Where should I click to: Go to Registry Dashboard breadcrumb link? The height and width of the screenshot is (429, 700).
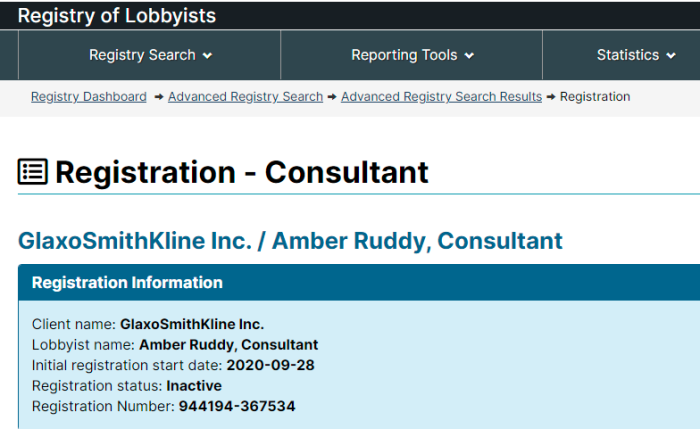coord(89,96)
